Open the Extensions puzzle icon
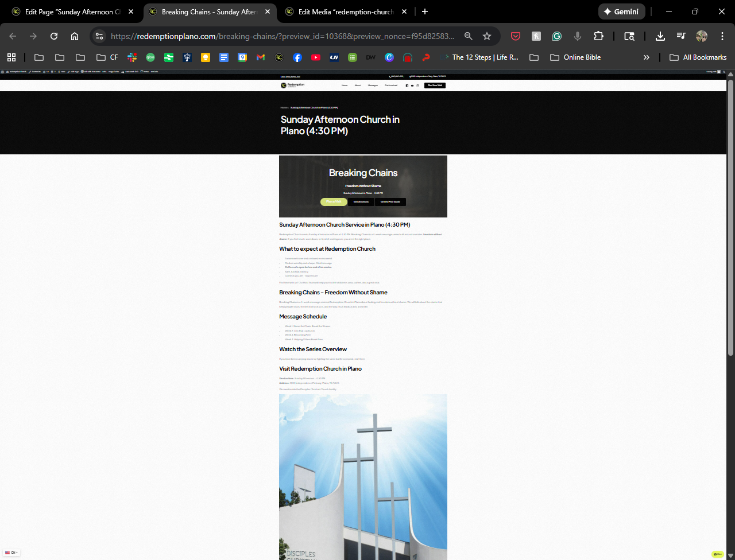 pos(598,36)
